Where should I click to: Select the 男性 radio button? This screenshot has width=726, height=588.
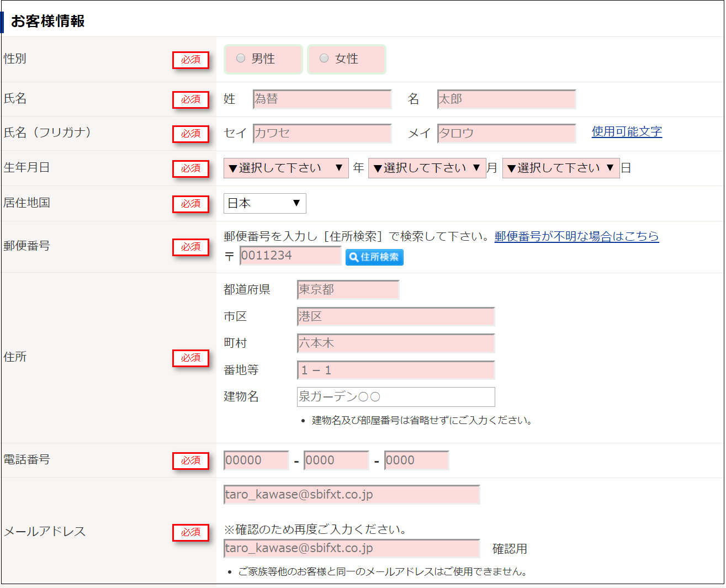click(241, 58)
